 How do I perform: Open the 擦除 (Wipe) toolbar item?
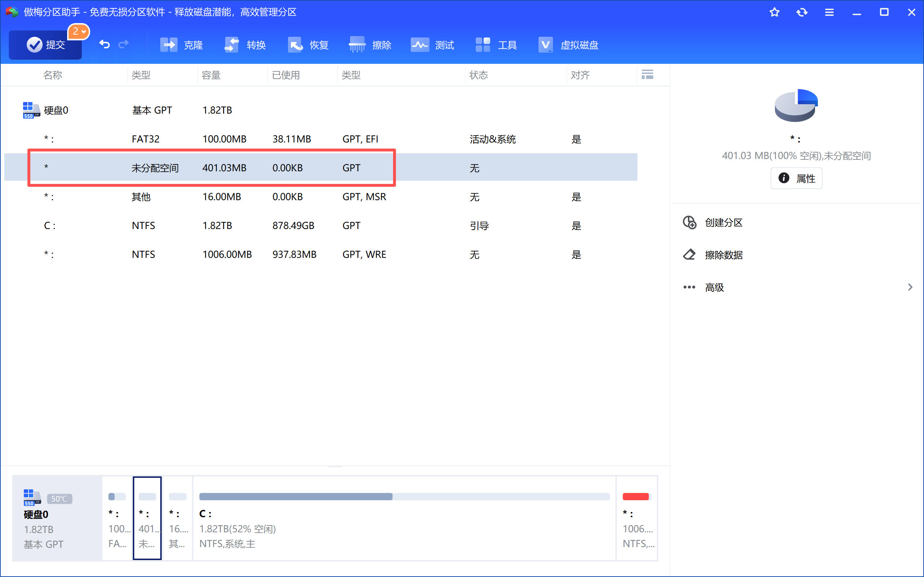370,45
